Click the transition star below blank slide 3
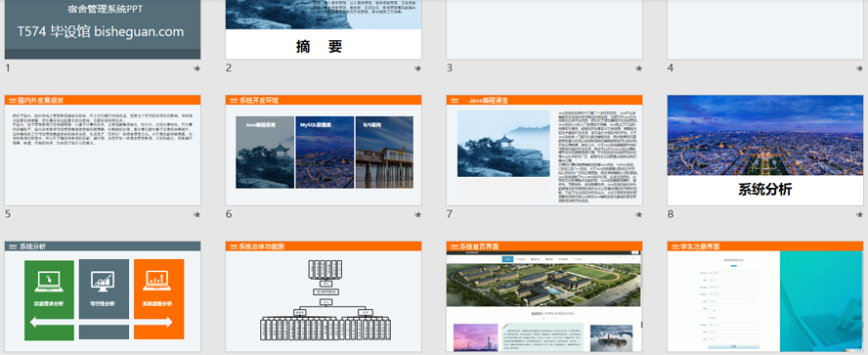Viewport: 868px width, 355px height. pos(639,68)
